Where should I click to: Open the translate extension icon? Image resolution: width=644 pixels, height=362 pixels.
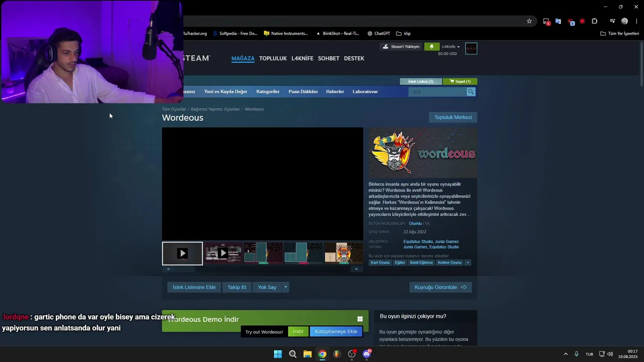(x=558, y=21)
